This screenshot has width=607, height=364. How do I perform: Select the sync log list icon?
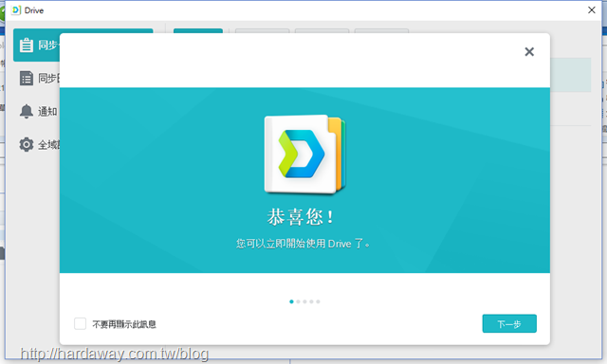pos(27,78)
